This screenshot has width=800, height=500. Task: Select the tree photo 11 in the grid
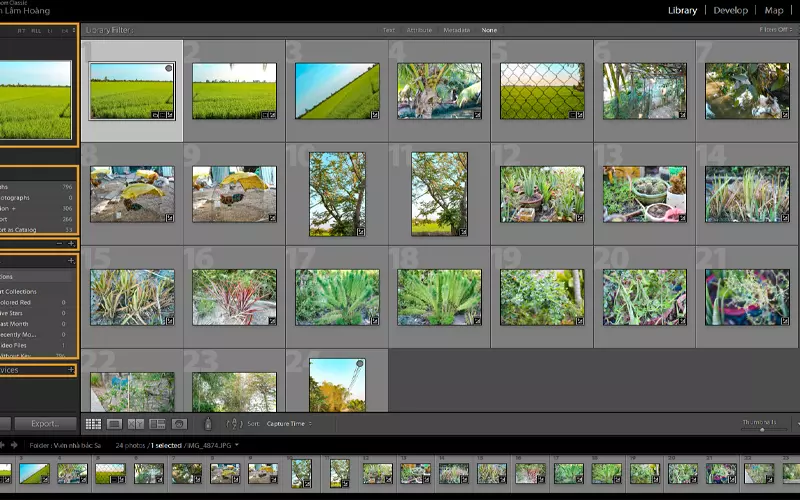439,194
